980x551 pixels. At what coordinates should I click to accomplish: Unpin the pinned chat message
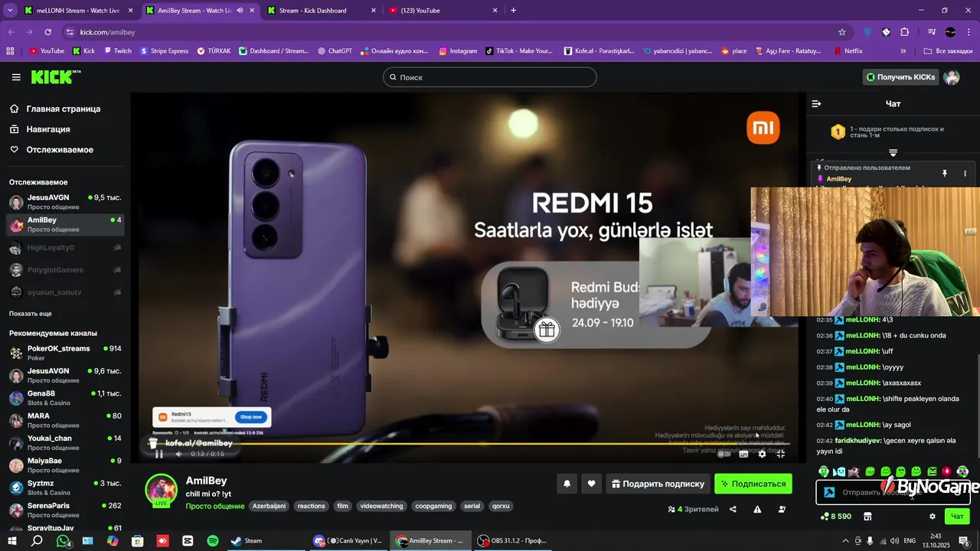[x=945, y=174]
